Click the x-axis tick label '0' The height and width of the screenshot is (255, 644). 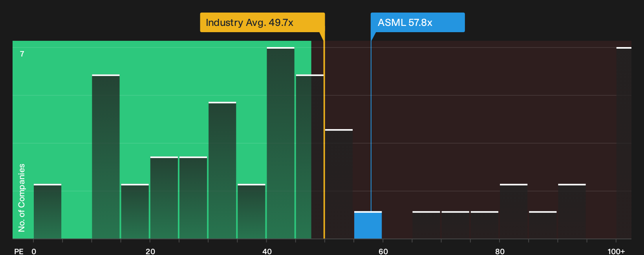34,251
